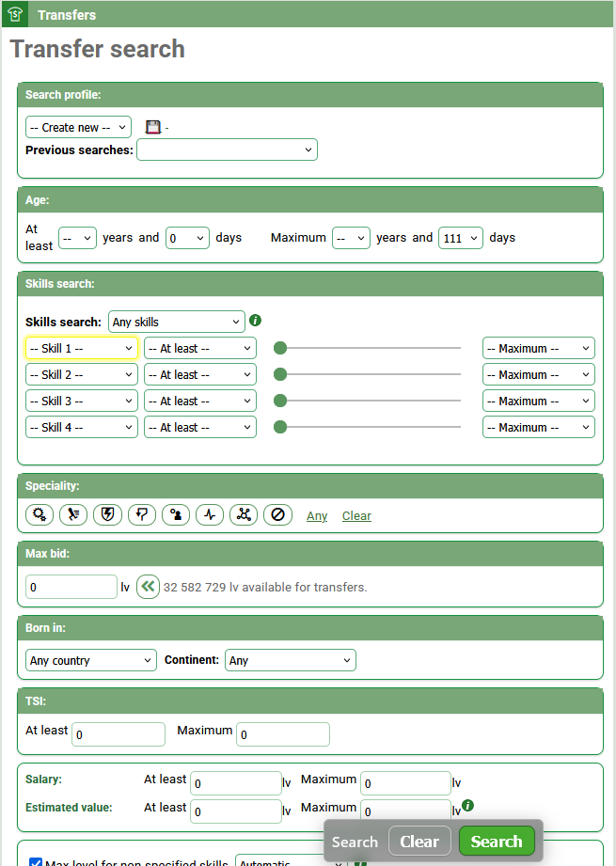Select the Head speciality person icon
The width and height of the screenshot is (616, 866).
176,514
